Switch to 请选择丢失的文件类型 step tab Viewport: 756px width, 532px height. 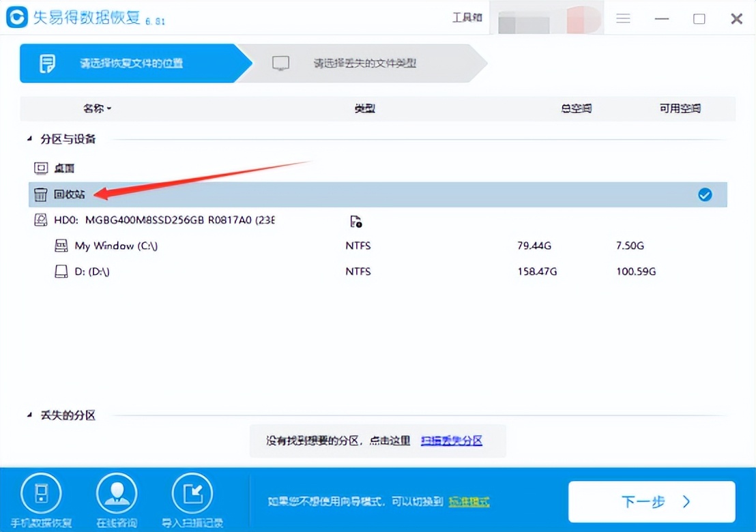(x=364, y=63)
